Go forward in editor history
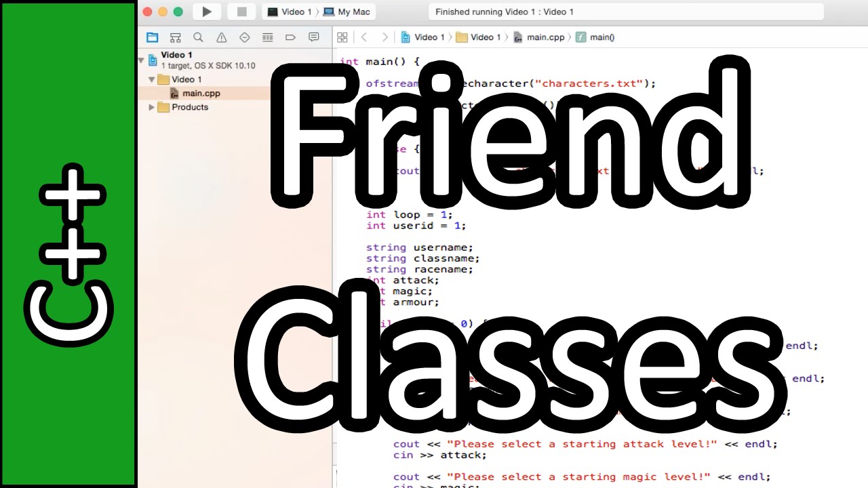The image size is (868, 488). point(384,37)
